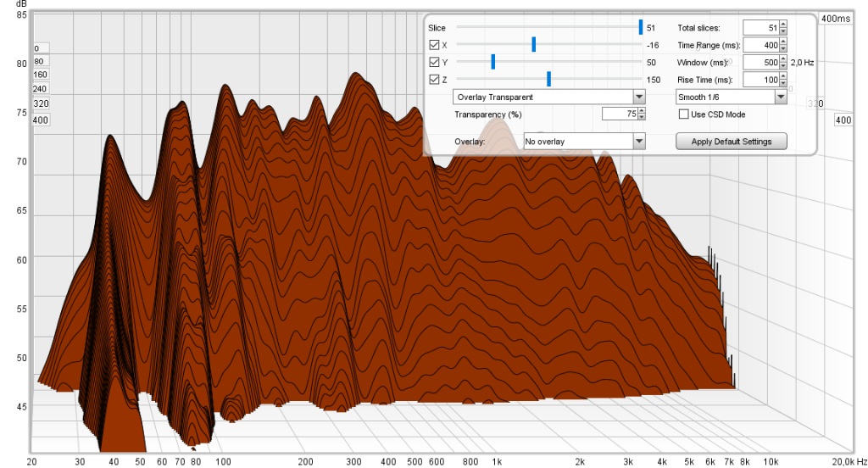Click the 80 ms time label

coord(41,61)
